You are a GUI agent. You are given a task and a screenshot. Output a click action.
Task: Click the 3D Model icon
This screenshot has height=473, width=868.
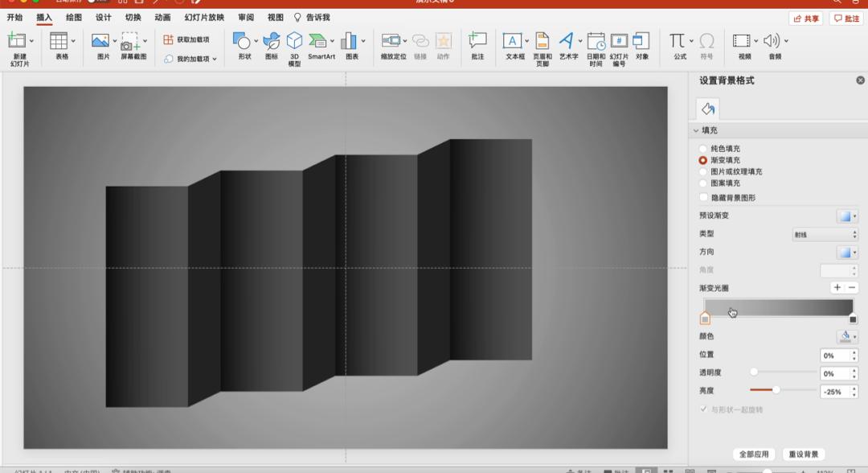(294, 41)
